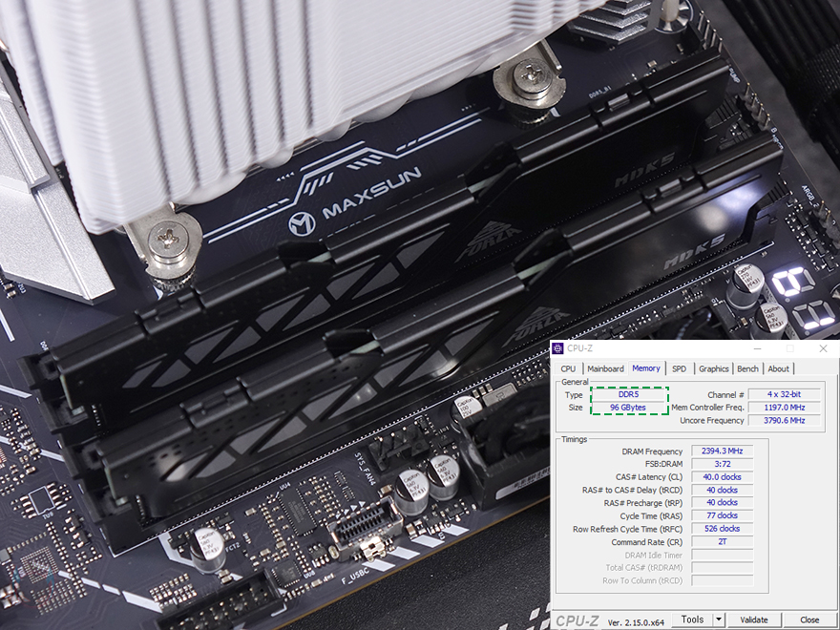840x630 pixels.
Task: Click the Size field showing 96 GBytes
Action: [x=629, y=408]
